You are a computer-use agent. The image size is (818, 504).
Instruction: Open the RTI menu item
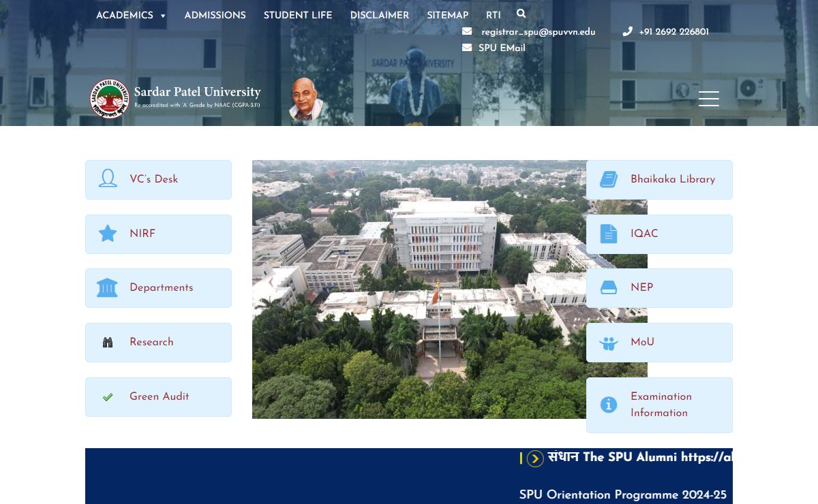[x=494, y=15]
